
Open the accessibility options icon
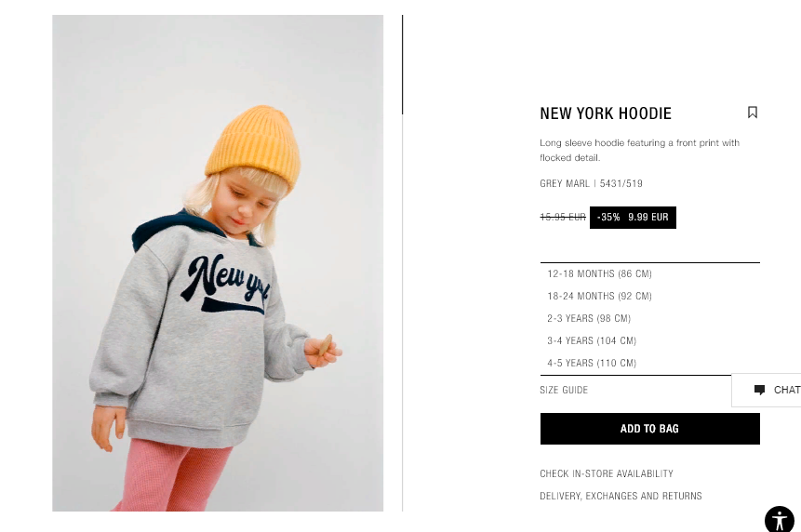pos(779,520)
